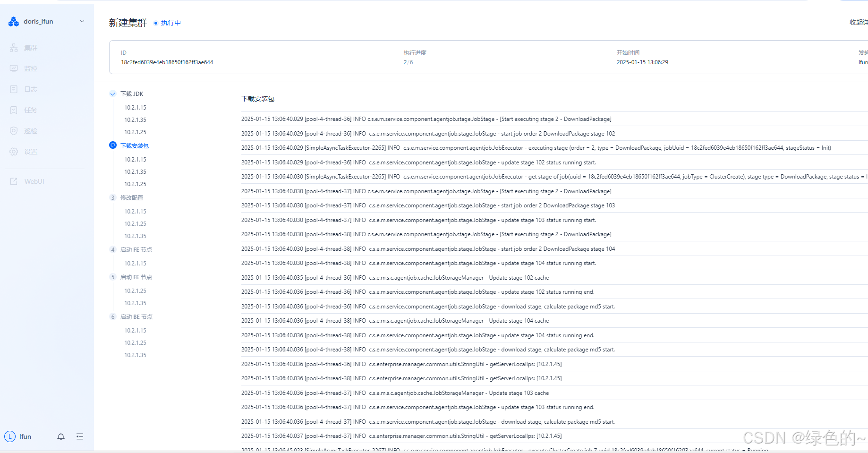868x453 pixels.
Task: Click the lfun user avatar
Action: tap(10, 436)
